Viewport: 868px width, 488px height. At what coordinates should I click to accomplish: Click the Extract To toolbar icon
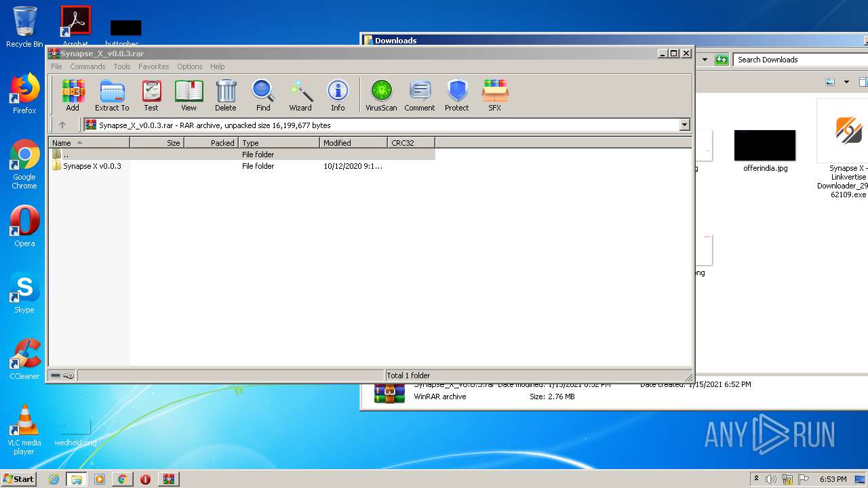pos(112,95)
